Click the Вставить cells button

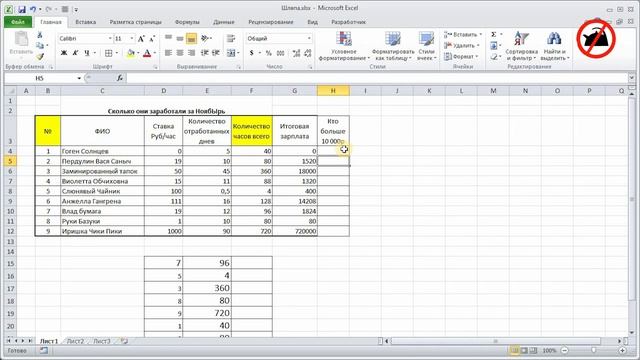[463, 35]
